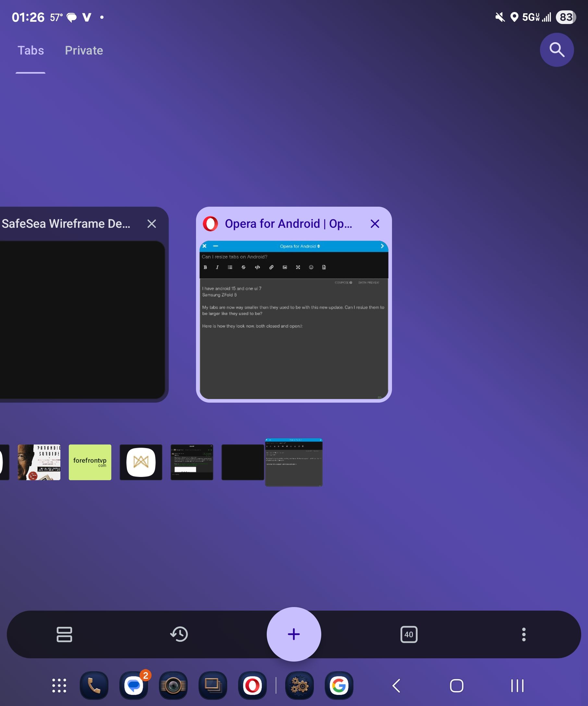Open recently closed tabs history icon
588x706 pixels.
click(x=179, y=634)
